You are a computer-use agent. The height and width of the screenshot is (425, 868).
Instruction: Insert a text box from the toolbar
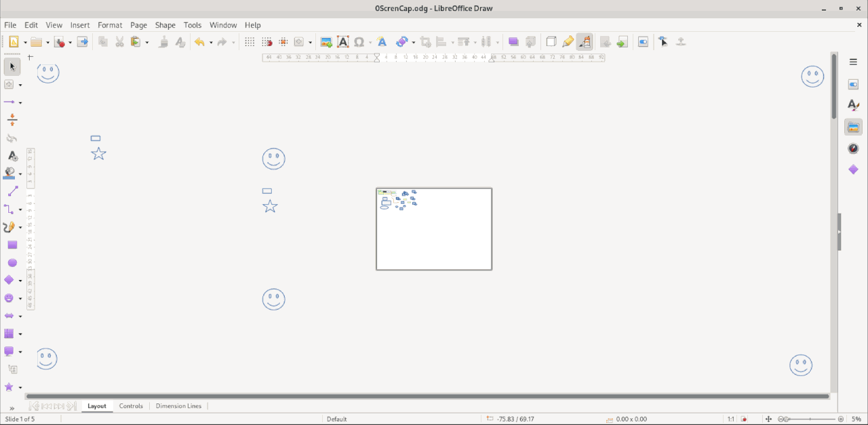342,42
